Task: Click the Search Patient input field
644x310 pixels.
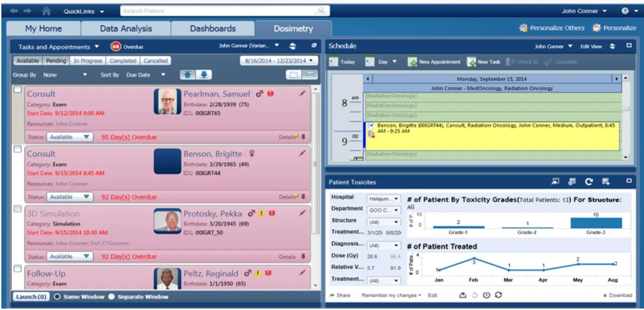Action: [204, 10]
